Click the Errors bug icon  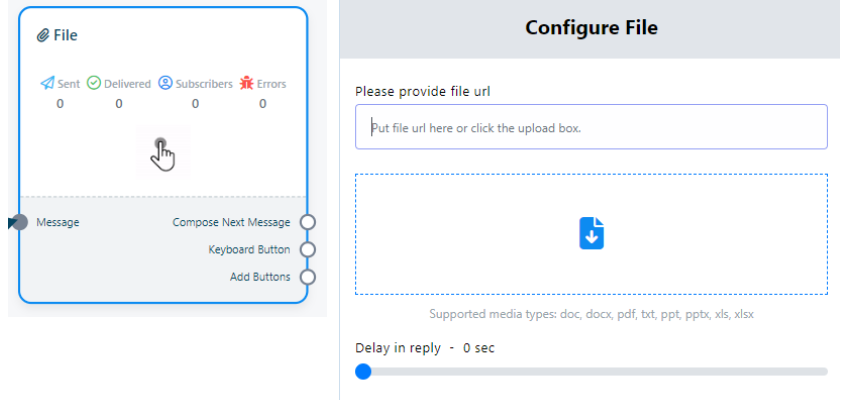coord(245,84)
